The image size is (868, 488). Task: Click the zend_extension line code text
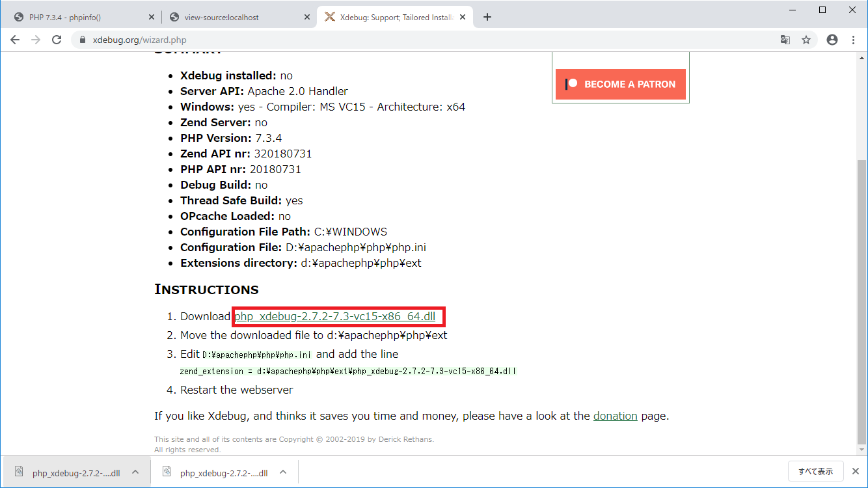point(348,372)
